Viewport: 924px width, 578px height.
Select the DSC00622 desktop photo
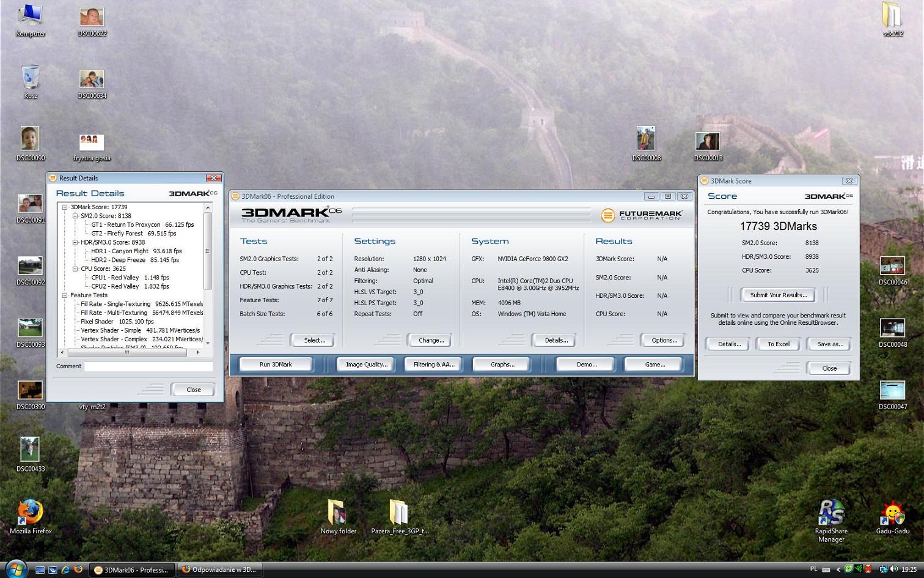point(92,22)
